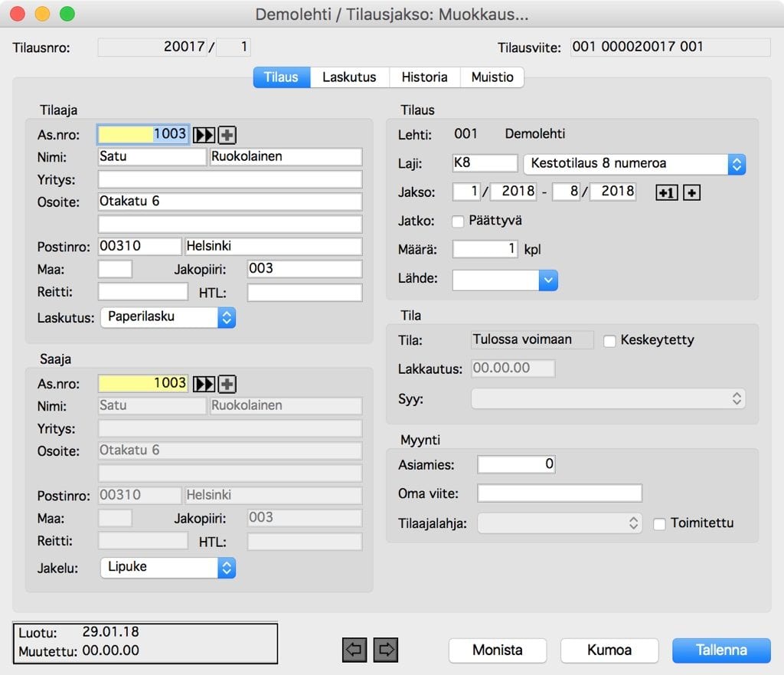
Task: Click the Tilaaja As.nro field with 1003
Action: click(x=143, y=134)
